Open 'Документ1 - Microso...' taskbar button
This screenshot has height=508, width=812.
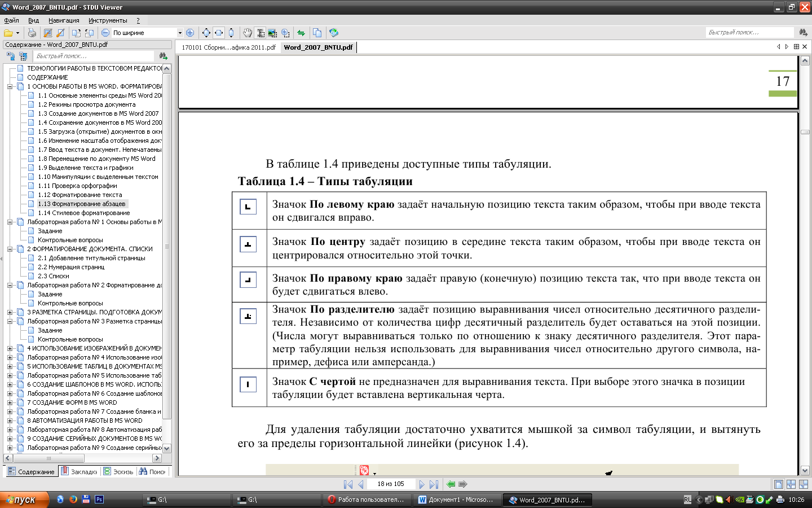pyautogui.click(x=457, y=500)
